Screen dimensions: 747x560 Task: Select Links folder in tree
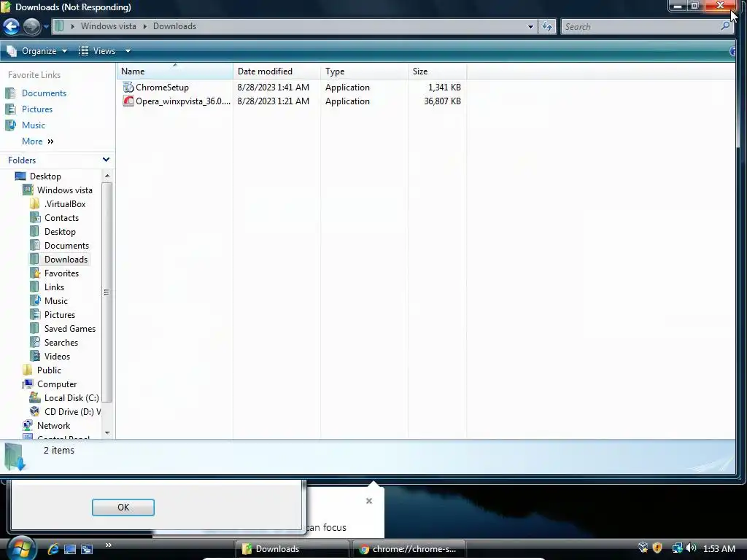click(x=54, y=287)
